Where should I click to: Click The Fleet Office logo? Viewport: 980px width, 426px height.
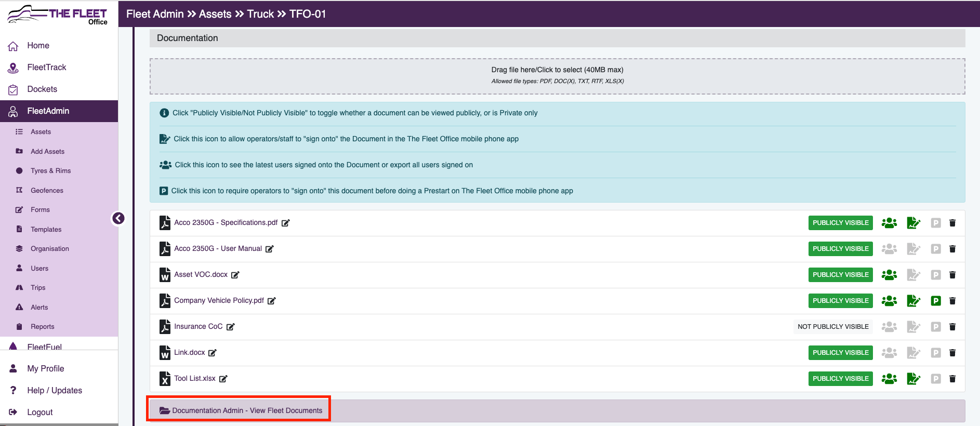(x=57, y=15)
